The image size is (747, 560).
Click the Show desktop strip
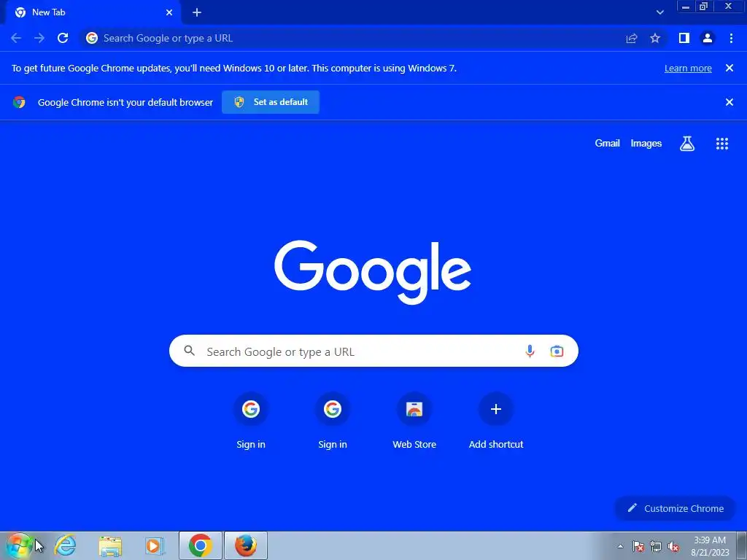click(x=741, y=545)
